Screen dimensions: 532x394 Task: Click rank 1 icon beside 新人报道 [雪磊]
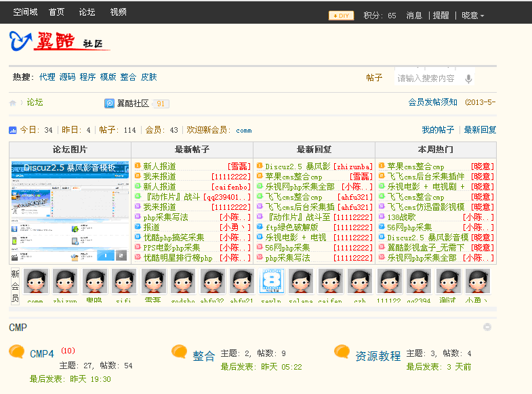(138, 166)
